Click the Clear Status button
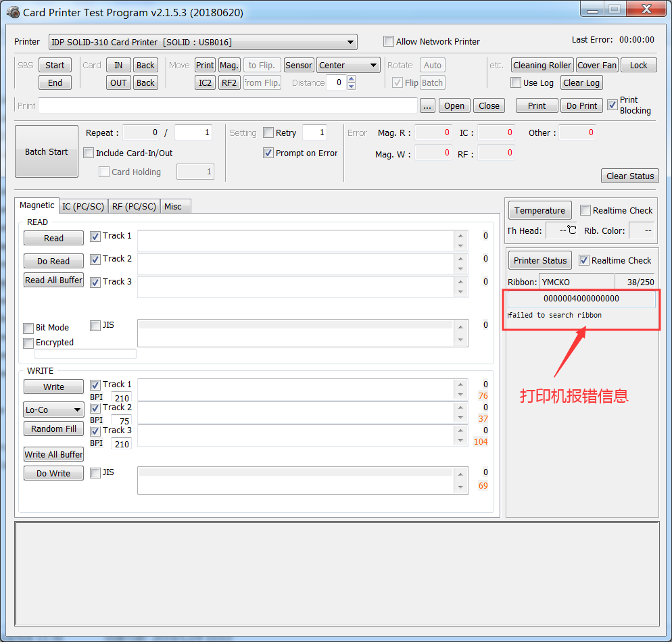The width and height of the screenshot is (672, 642). tap(629, 176)
